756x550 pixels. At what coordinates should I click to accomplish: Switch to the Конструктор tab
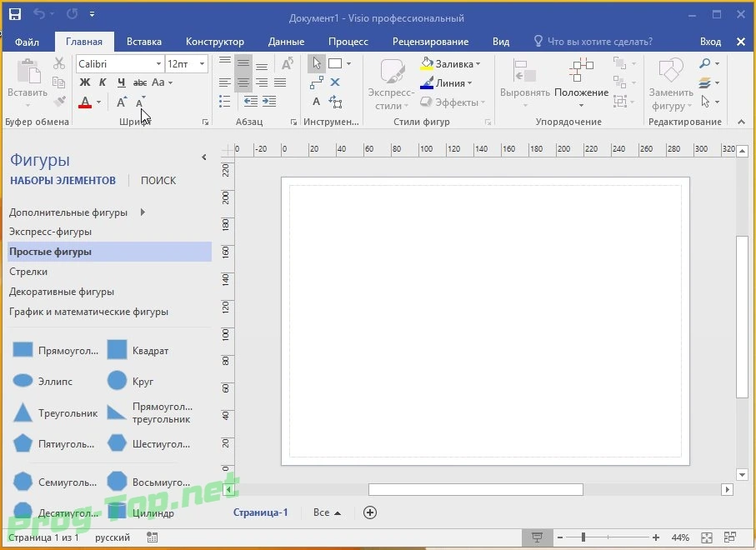click(x=214, y=42)
